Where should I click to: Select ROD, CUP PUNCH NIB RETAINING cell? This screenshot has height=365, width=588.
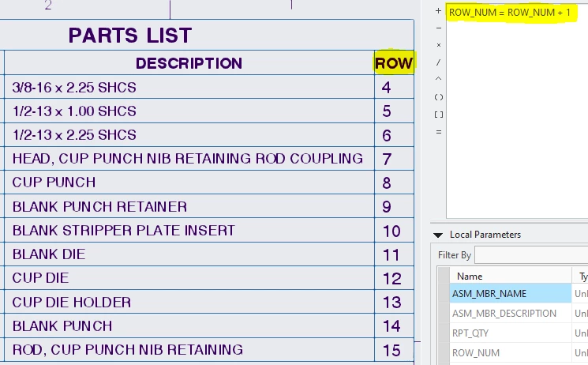[x=189, y=350]
